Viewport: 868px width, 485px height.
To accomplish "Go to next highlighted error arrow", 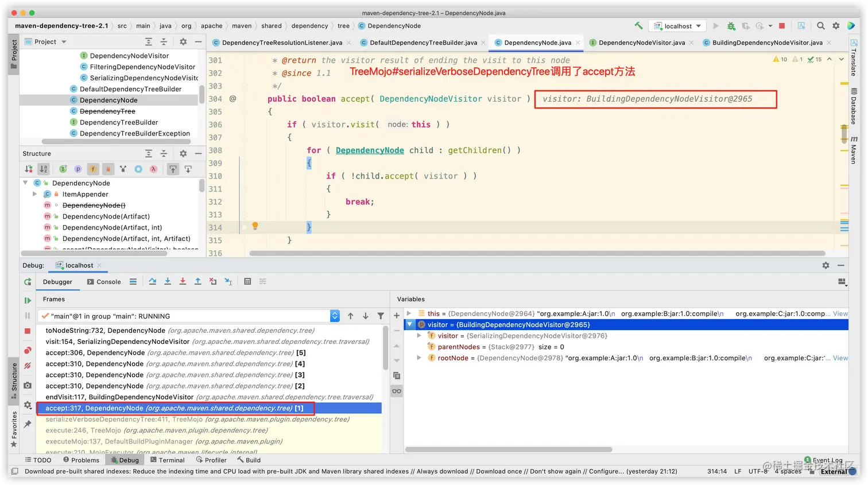I will coord(841,59).
